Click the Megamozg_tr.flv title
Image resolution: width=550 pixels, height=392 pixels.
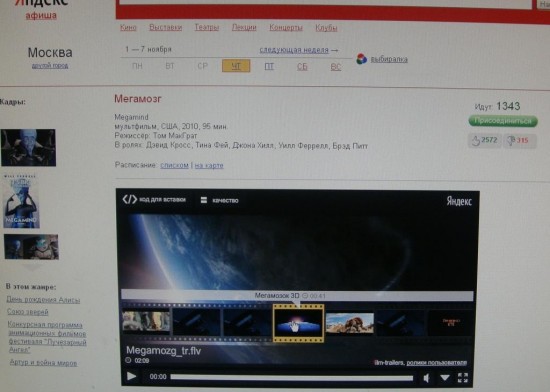163,351
